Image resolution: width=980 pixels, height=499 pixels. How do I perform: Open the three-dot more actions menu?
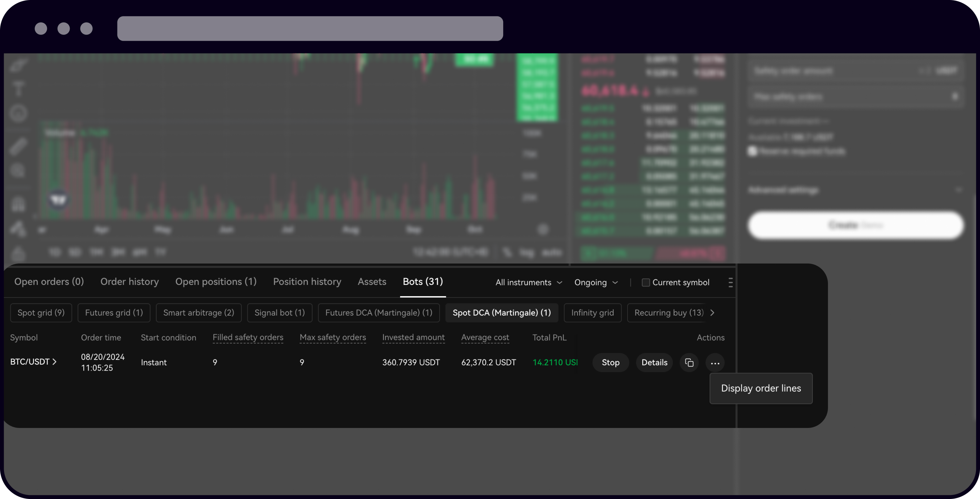click(715, 363)
